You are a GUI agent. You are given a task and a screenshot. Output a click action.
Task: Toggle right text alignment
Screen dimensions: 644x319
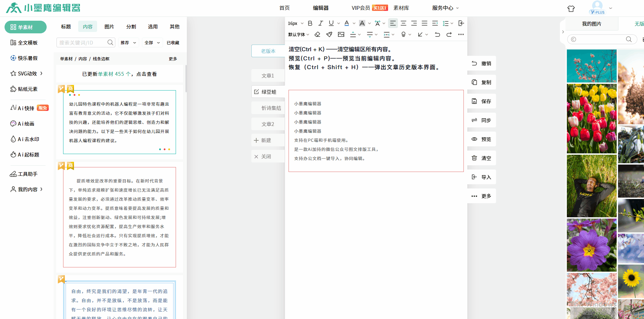click(414, 23)
